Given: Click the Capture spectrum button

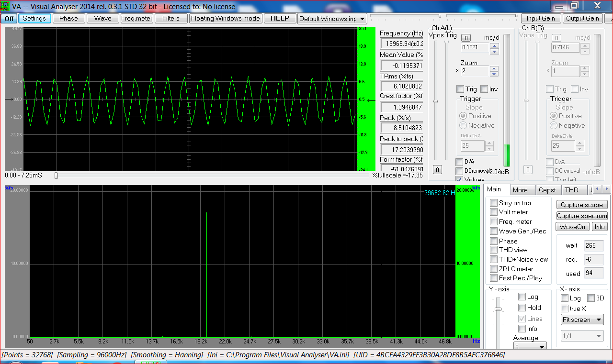Looking at the screenshot, I should point(582,216).
